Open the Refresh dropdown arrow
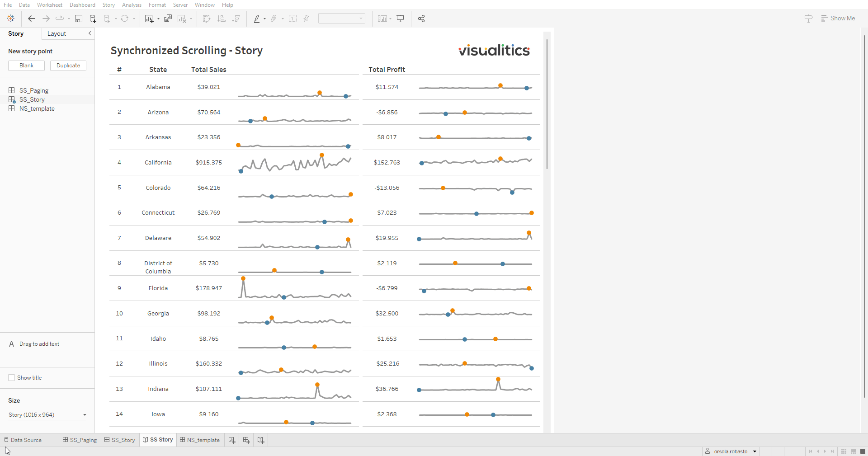868x456 pixels. (x=134, y=19)
